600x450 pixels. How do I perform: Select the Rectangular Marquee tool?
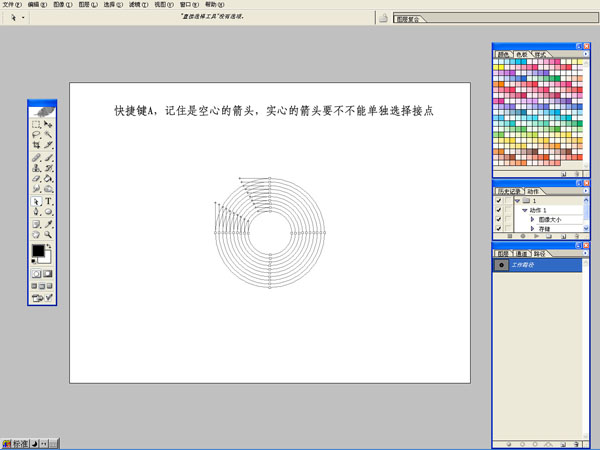coord(36,124)
